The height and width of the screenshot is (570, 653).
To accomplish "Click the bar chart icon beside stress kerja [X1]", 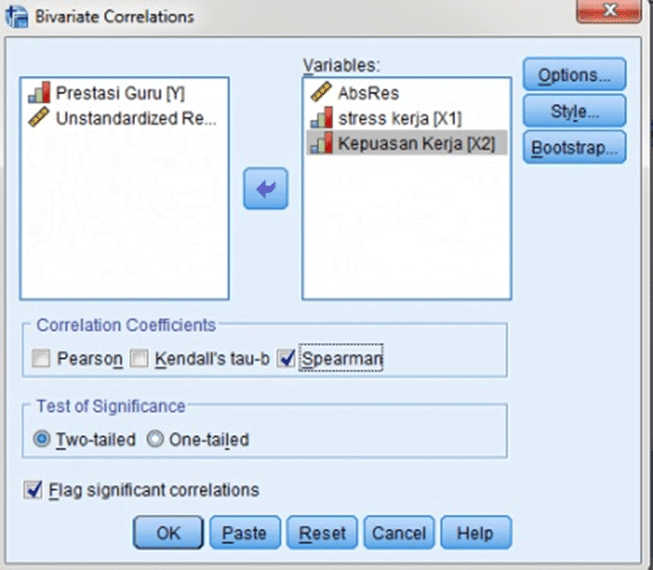I will [322, 118].
